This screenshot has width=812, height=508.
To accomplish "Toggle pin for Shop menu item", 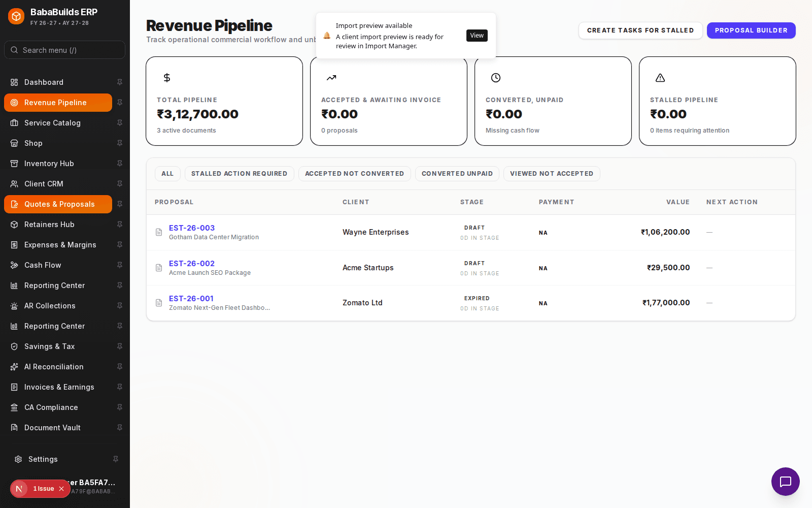I will 120,143.
